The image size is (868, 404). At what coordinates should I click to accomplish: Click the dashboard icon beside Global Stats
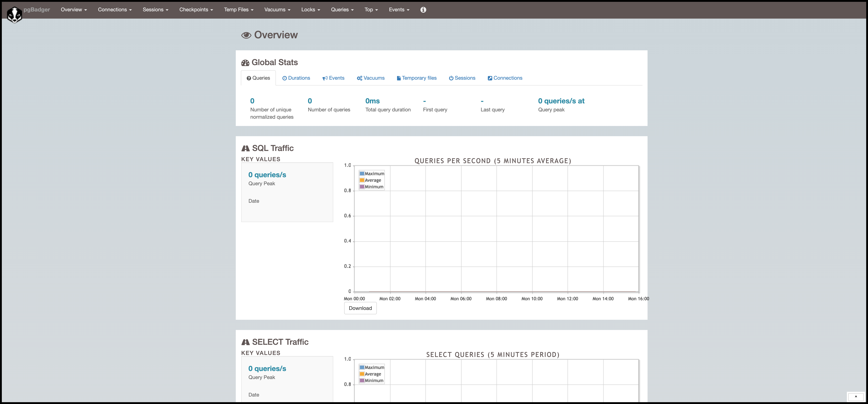(245, 63)
